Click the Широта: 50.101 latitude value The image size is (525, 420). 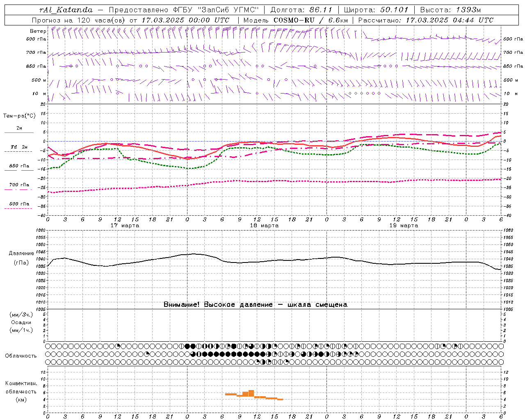(376, 10)
